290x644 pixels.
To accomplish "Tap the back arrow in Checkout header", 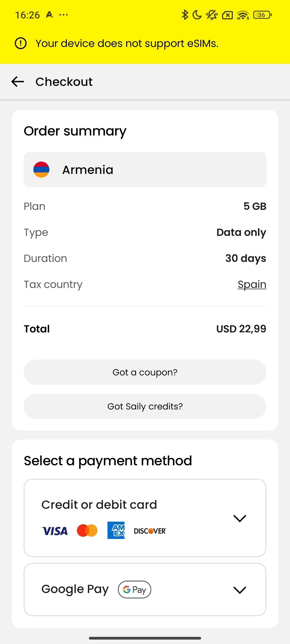I will (18, 82).
